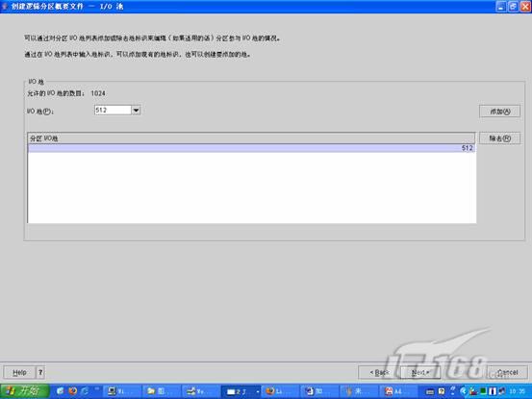The width and height of the screenshot is (532, 399).
Task: Click the question mark icon beside Help
Action: (x=40, y=372)
